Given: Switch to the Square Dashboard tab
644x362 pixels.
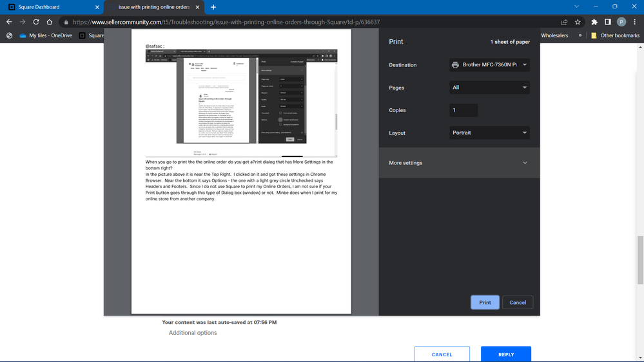Looking at the screenshot, I should (52, 7).
